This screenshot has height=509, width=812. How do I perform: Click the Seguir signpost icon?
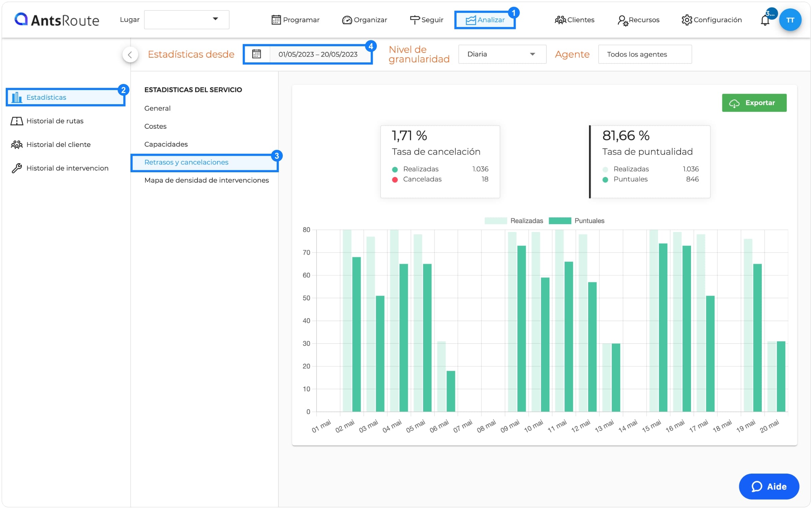(x=414, y=20)
